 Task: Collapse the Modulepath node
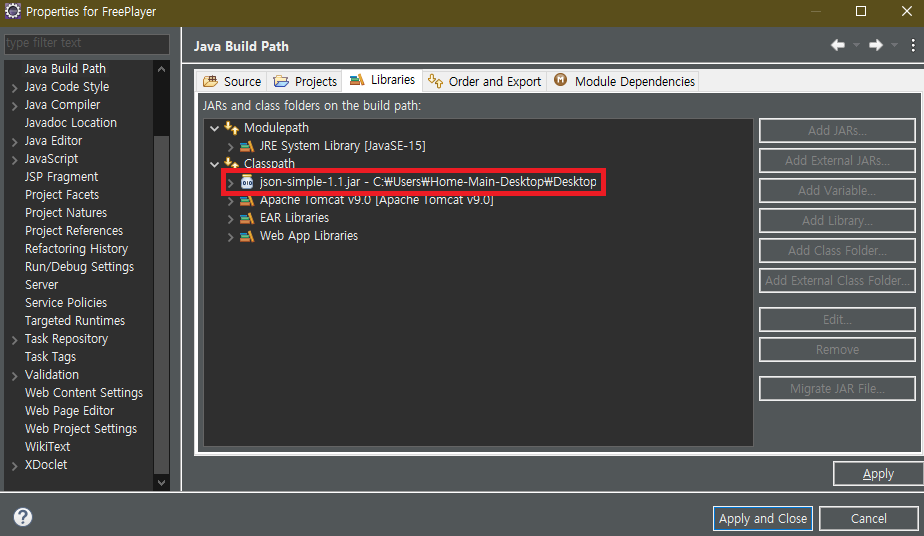click(214, 128)
